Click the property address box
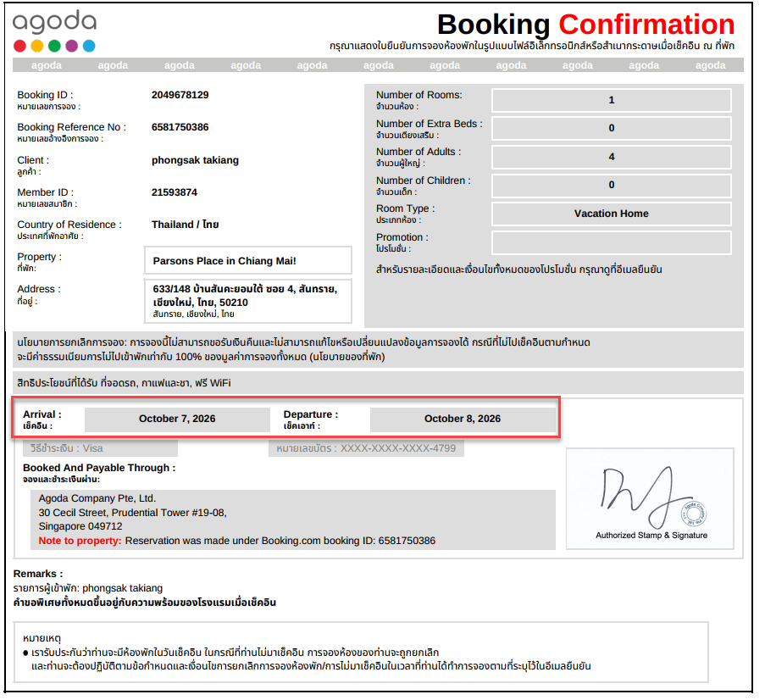 coord(248,301)
